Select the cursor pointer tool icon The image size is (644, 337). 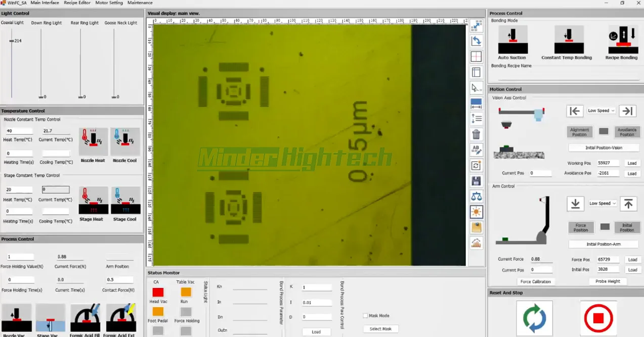(476, 88)
